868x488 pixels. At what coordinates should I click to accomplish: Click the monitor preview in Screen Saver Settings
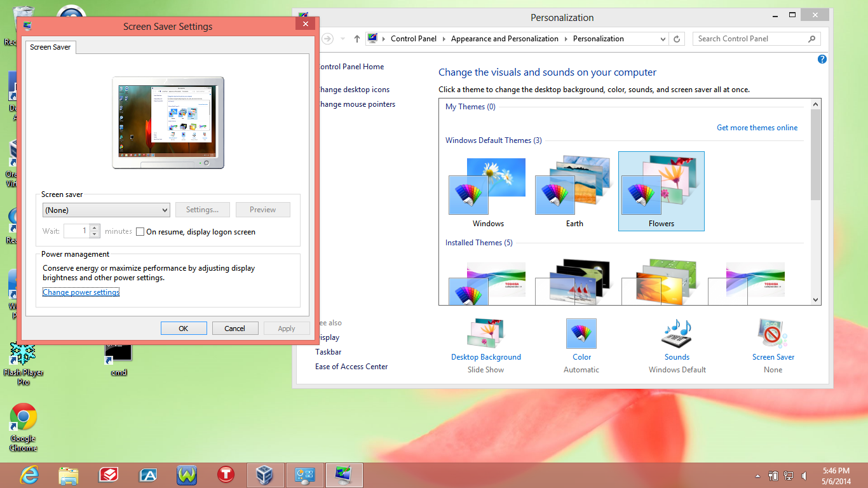tap(168, 123)
